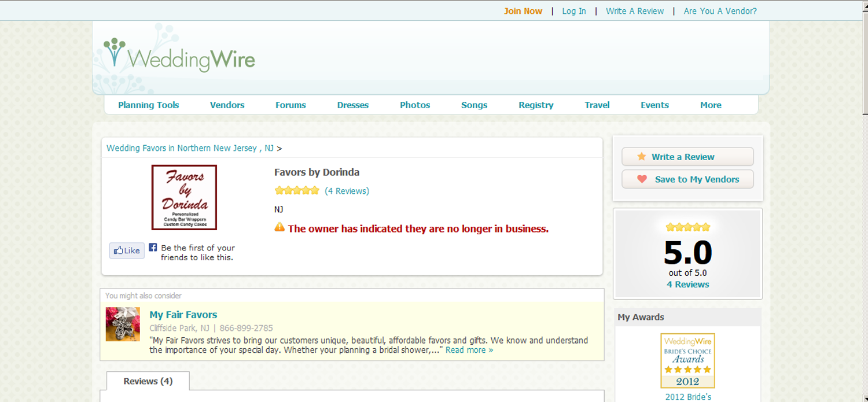Viewport: 868px width, 402px height.
Task: Click the 4 Reviews link under 5.0 score
Action: point(687,285)
